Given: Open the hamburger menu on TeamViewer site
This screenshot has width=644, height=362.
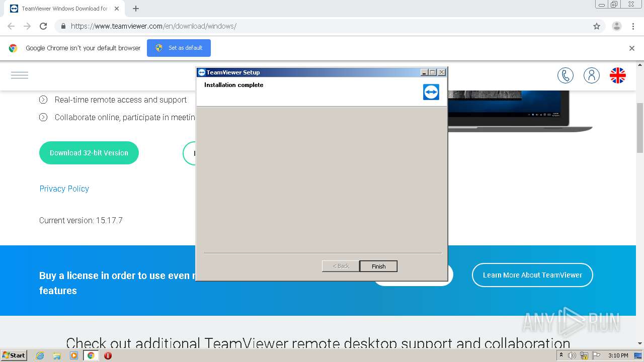Looking at the screenshot, I should click(x=20, y=75).
